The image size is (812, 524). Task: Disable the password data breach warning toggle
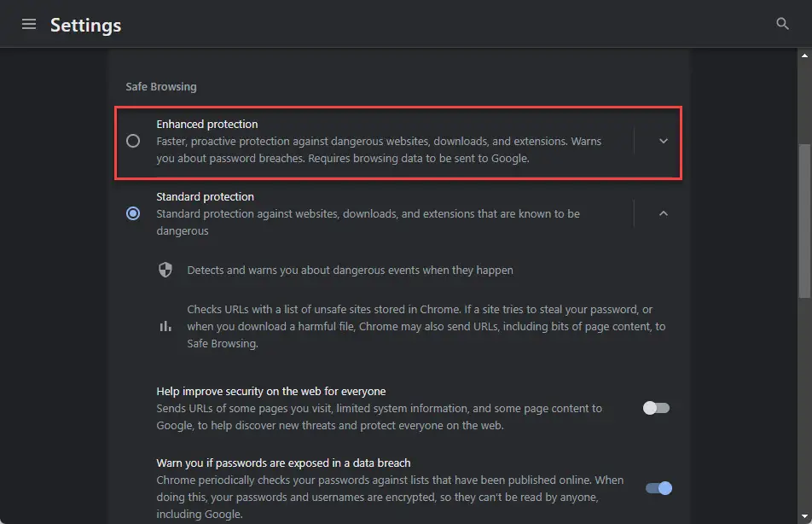(x=658, y=487)
